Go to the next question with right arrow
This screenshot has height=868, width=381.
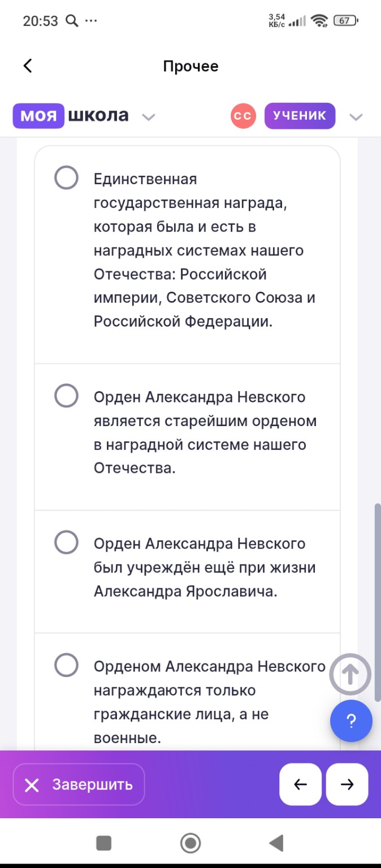coord(347,783)
